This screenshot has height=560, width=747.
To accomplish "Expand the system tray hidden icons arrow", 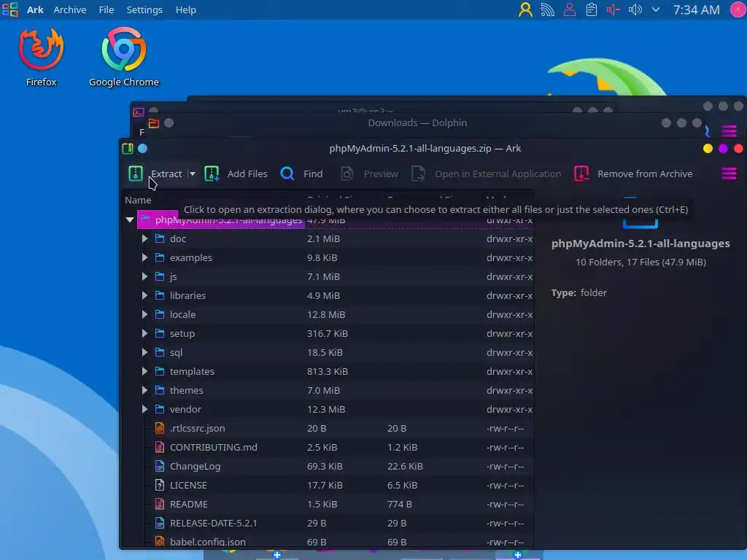I will tap(656, 9).
